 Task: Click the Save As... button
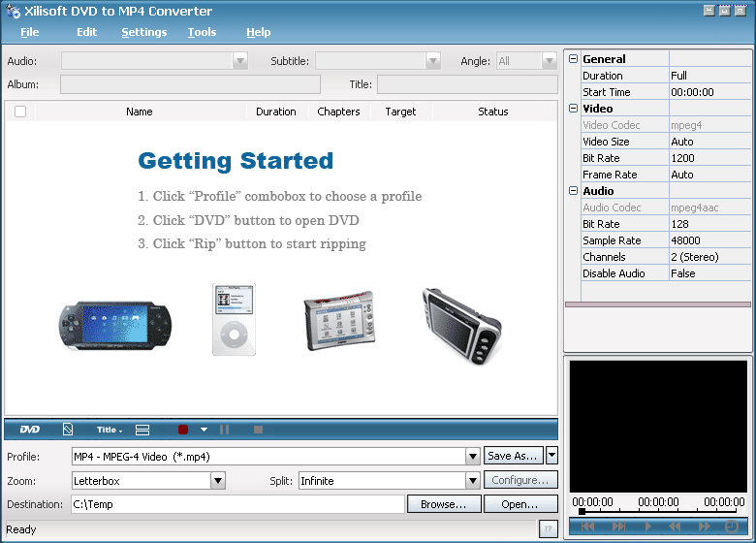513,455
